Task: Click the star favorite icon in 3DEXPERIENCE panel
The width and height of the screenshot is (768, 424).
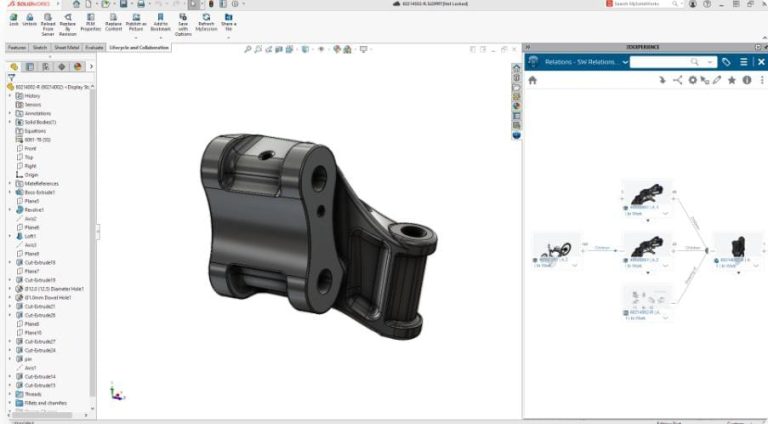Action: (732, 80)
